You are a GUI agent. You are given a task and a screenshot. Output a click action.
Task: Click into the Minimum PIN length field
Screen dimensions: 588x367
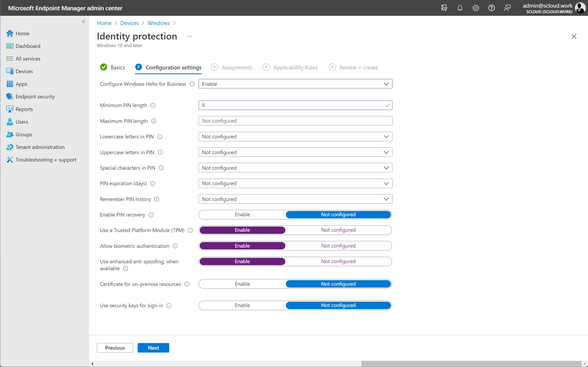[x=295, y=105]
